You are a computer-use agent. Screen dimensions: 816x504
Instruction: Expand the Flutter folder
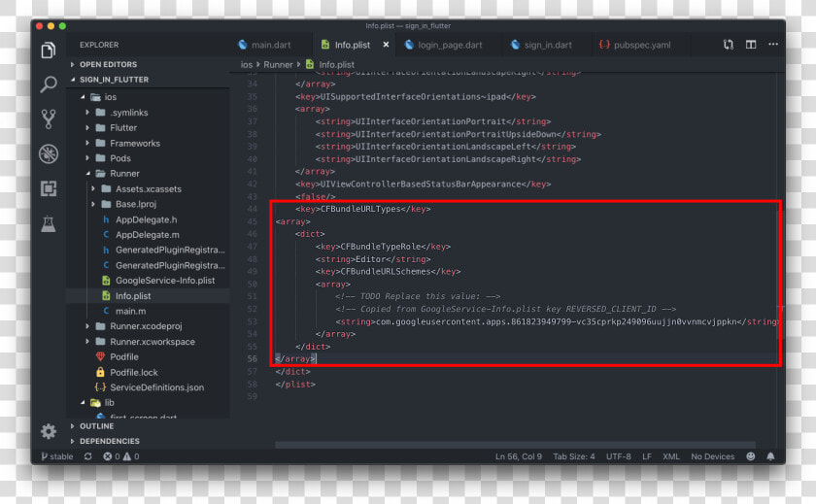click(x=123, y=128)
